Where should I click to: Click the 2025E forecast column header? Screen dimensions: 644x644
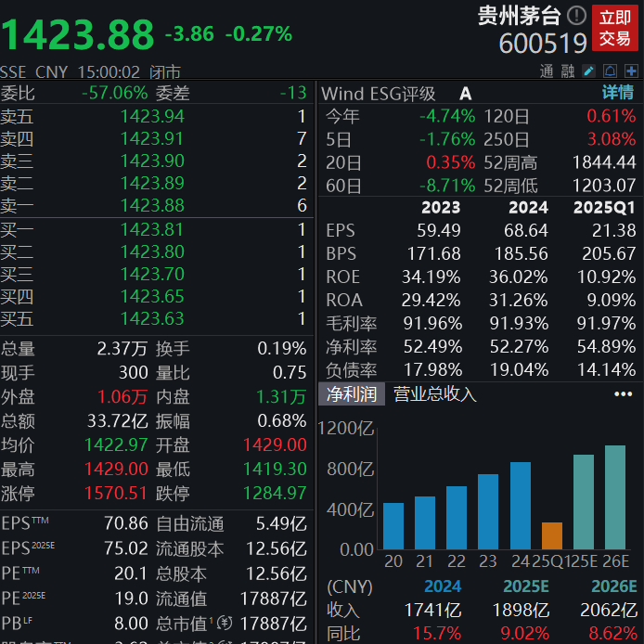coord(526,586)
